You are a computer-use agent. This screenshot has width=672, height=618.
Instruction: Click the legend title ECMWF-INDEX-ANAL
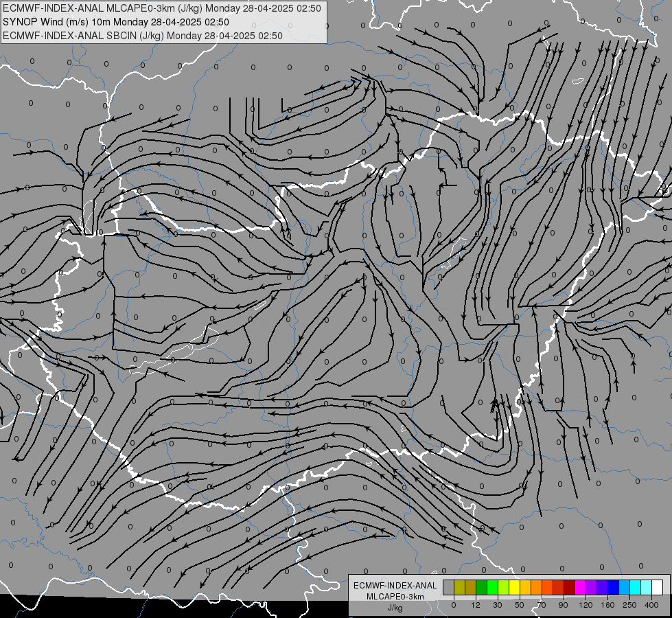pyautogui.click(x=395, y=586)
